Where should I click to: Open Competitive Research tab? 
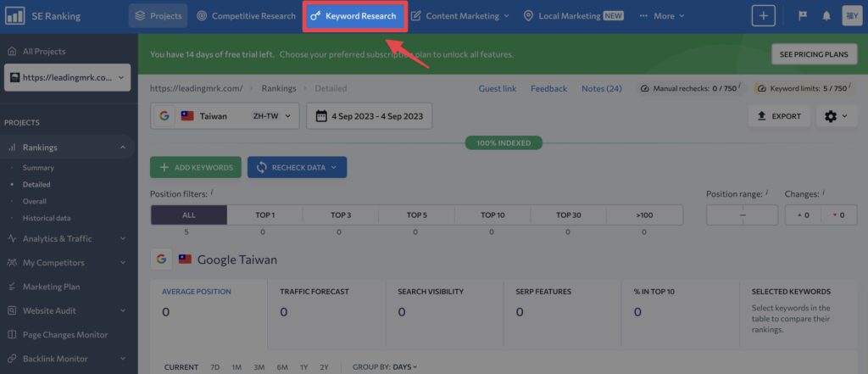(247, 16)
